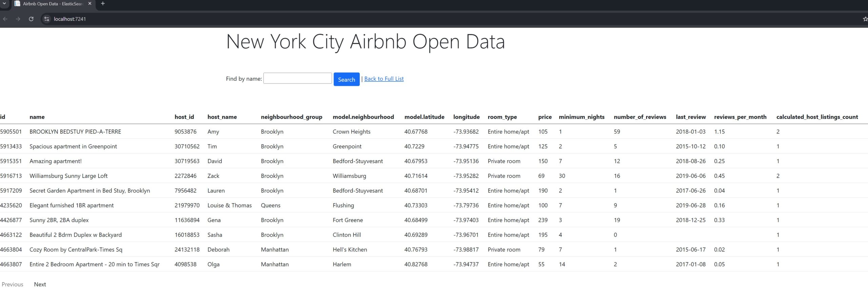Click the number_of_reviews column header
The image size is (868, 304).
pyautogui.click(x=640, y=117)
